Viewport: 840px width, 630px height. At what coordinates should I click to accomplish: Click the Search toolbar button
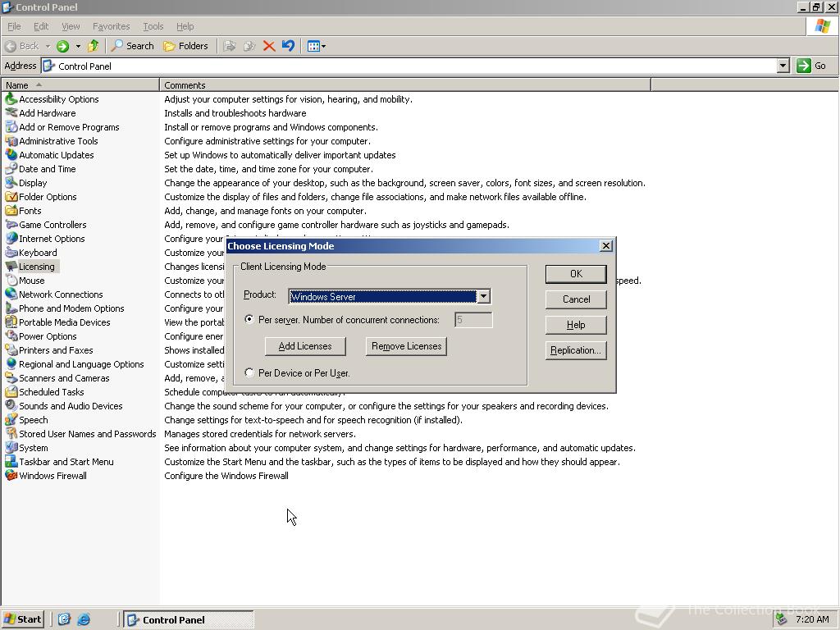132,46
